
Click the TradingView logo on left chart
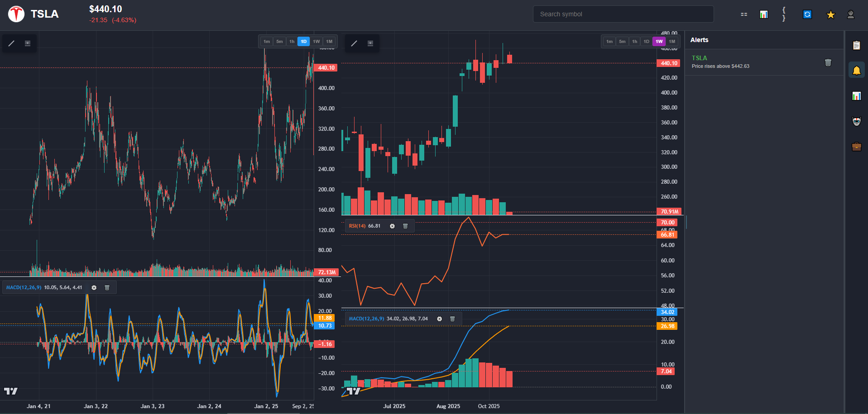coord(11,391)
